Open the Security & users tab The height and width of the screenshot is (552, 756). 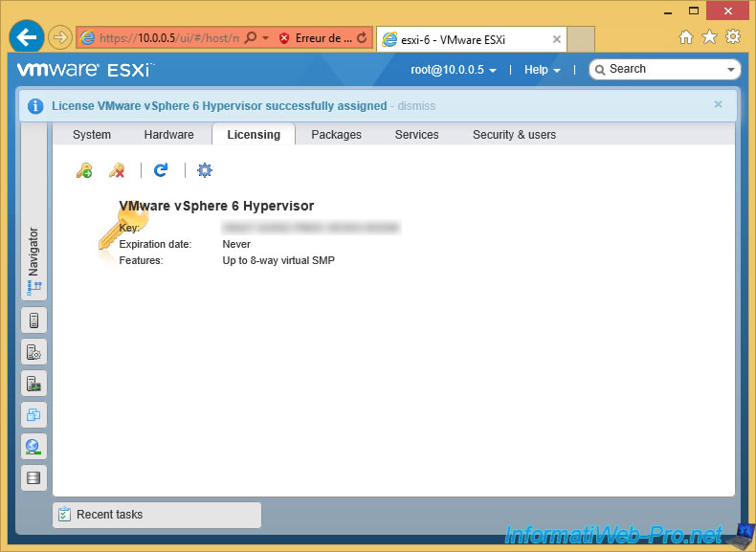click(x=514, y=135)
